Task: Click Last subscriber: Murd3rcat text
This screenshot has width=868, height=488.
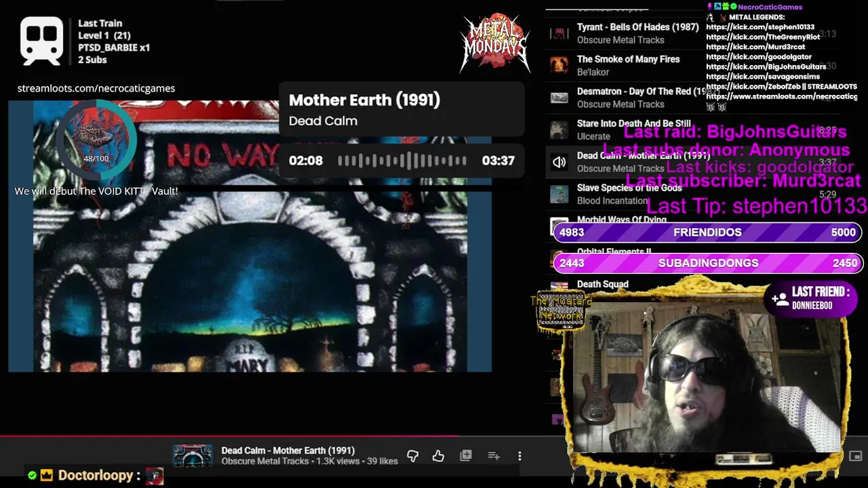Action: coord(743,180)
